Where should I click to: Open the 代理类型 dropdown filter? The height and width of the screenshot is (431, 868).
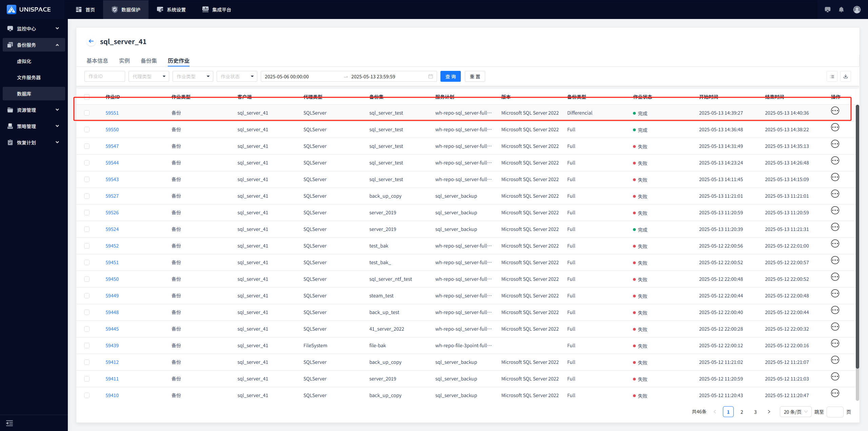[149, 76]
